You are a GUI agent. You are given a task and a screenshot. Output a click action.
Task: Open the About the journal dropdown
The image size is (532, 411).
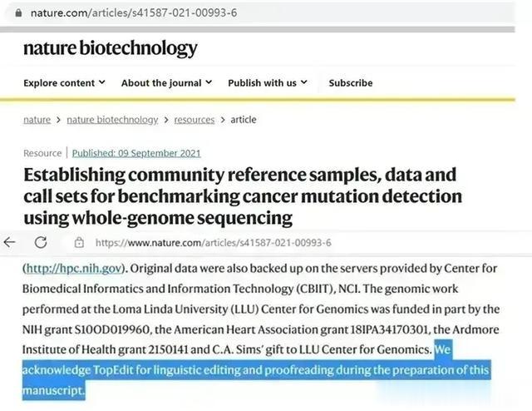click(166, 83)
